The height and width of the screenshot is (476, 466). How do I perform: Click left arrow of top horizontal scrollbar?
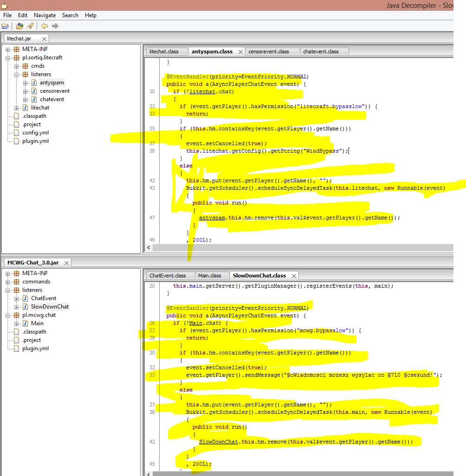click(x=149, y=247)
